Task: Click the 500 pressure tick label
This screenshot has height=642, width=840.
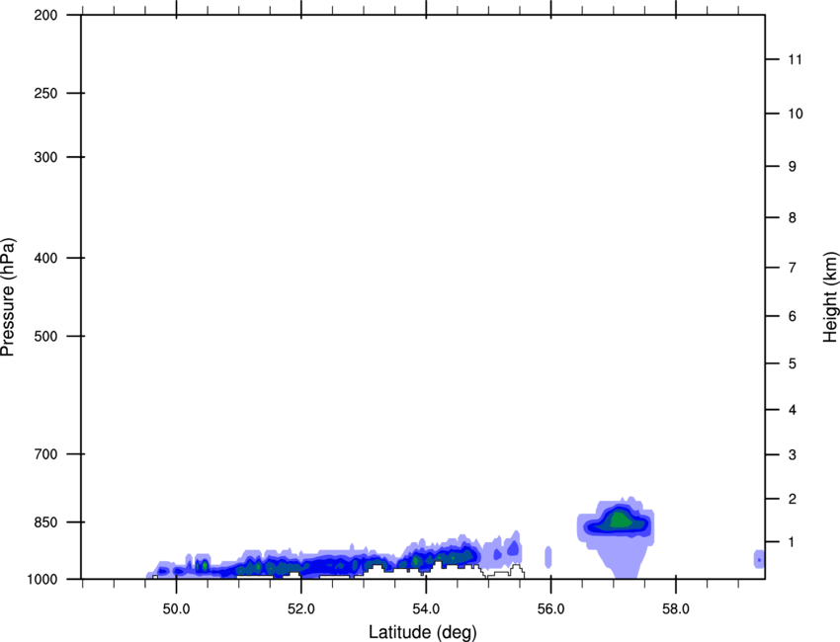Action: [x=45, y=336]
